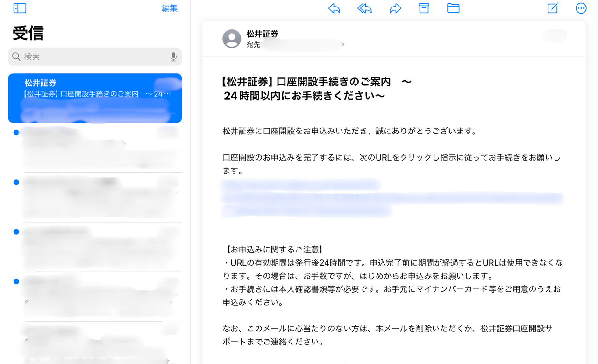Viewport: 598px width, 364px height.
Task: Click the email subject 口座開設手続きのご案内
Action: (x=317, y=89)
